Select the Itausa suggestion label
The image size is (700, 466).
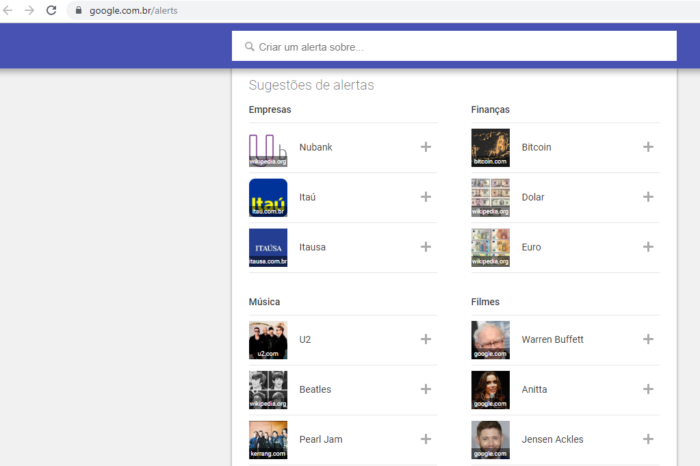312,247
